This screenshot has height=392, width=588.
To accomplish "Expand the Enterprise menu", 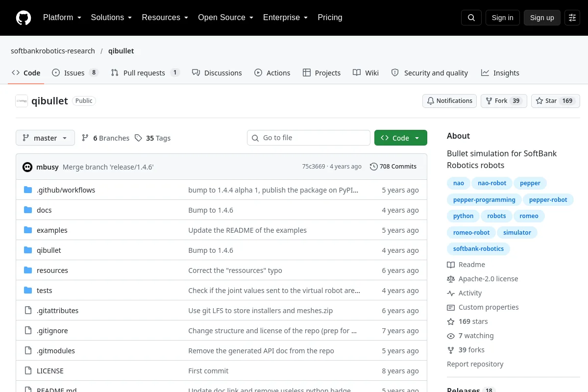I will pyautogui.click(x=285, y=18).
